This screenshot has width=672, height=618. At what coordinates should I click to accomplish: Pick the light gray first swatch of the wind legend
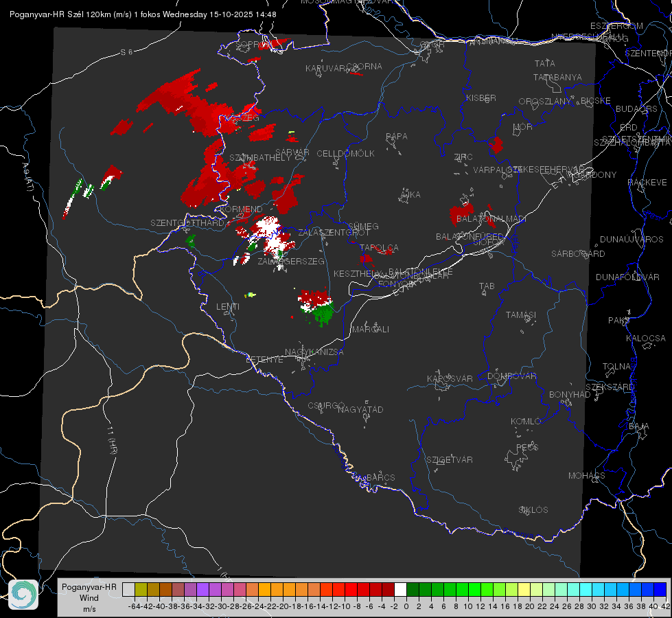128,590
